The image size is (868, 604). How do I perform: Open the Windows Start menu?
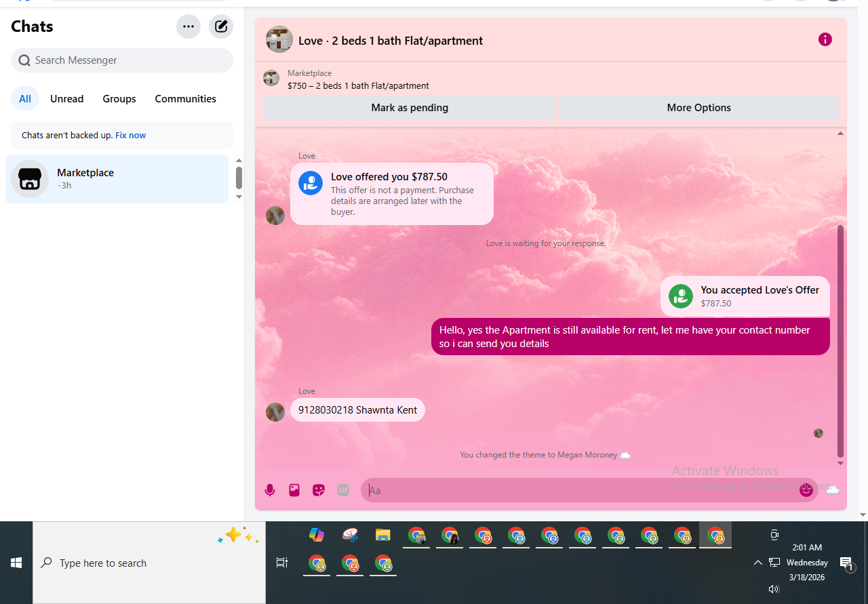[x=16, y=563]
